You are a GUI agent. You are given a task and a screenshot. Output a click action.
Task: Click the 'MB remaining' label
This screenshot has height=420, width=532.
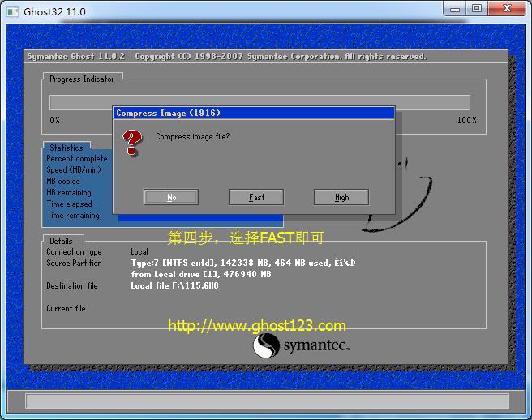[x=69, y=192]
